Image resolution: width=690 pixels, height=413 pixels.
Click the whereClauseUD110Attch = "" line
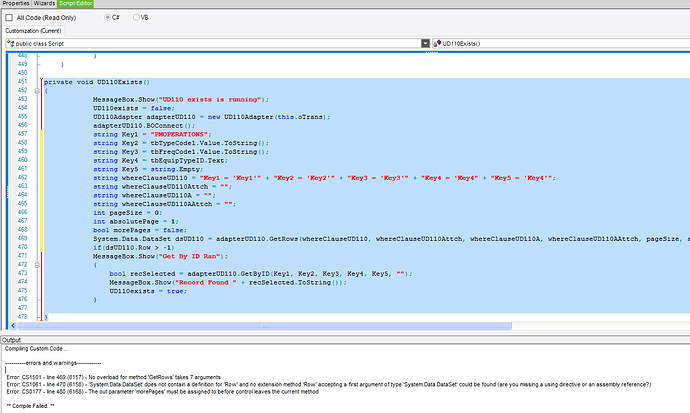(162, 187)
